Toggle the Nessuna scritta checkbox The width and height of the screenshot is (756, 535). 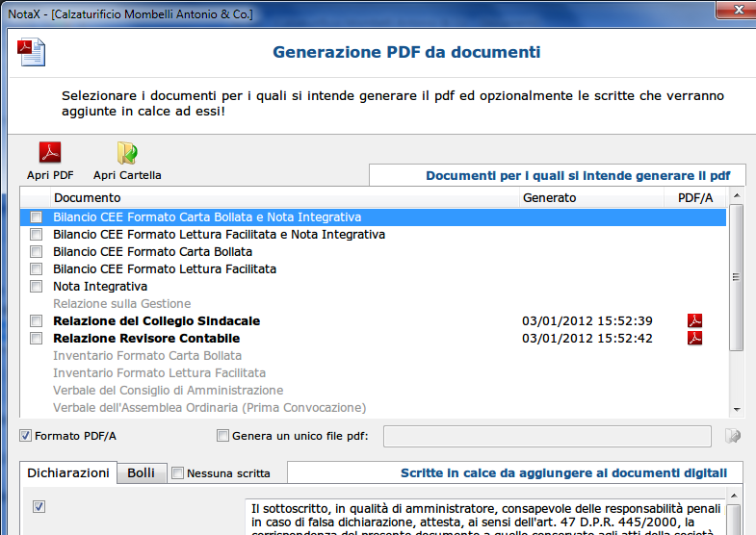pyautogui.click(x=177, y=473)
